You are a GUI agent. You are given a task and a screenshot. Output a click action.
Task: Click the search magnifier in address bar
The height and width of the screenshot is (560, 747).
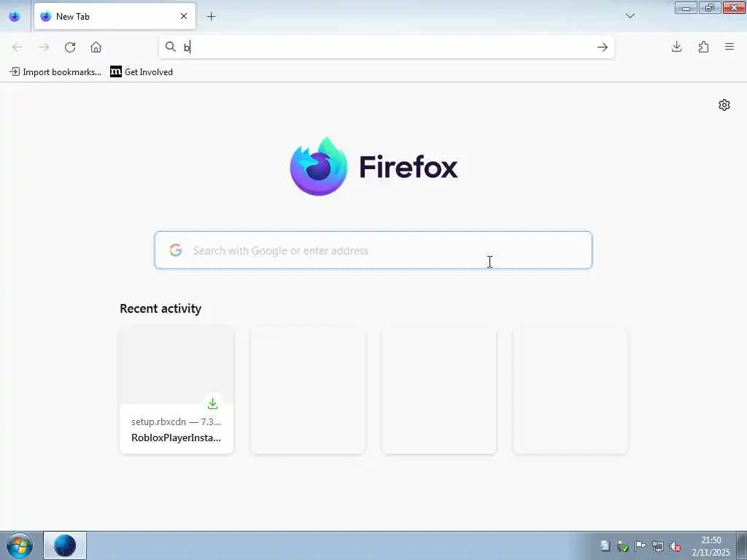(x=171, y=47)
